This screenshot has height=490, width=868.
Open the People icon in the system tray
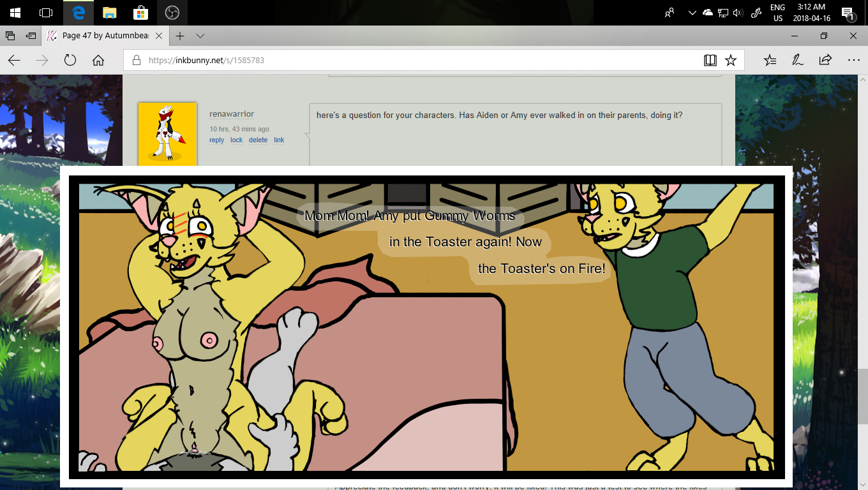coord(670,13)
